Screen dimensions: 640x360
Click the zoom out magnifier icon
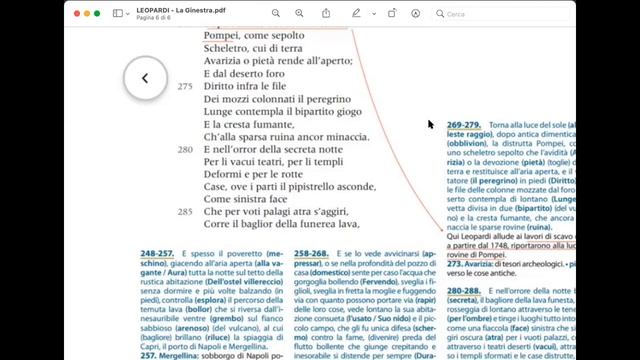pyautogui.click(x=276, y=13)
